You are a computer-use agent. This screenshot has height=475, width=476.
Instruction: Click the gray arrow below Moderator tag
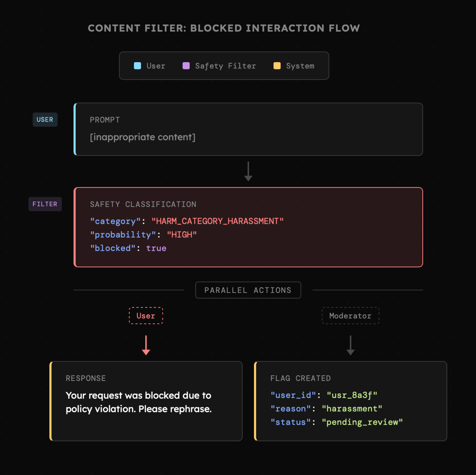coord(350,345)
